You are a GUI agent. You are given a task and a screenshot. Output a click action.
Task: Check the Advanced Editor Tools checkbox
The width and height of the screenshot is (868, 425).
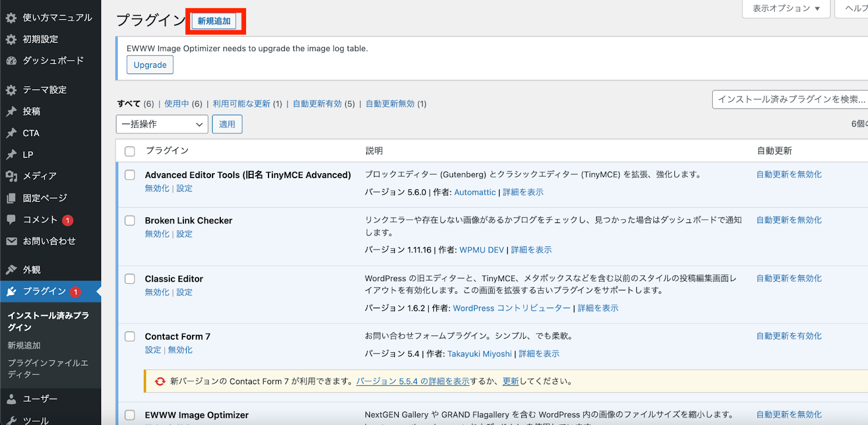130,175
